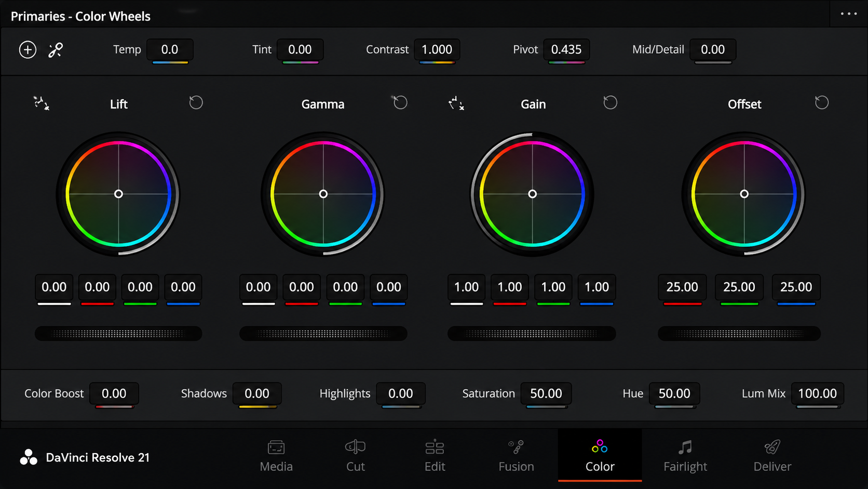The height and width of the screenshot is (489, 868).
Task: Click the Gamma red channel value
Action: (302, 287)
